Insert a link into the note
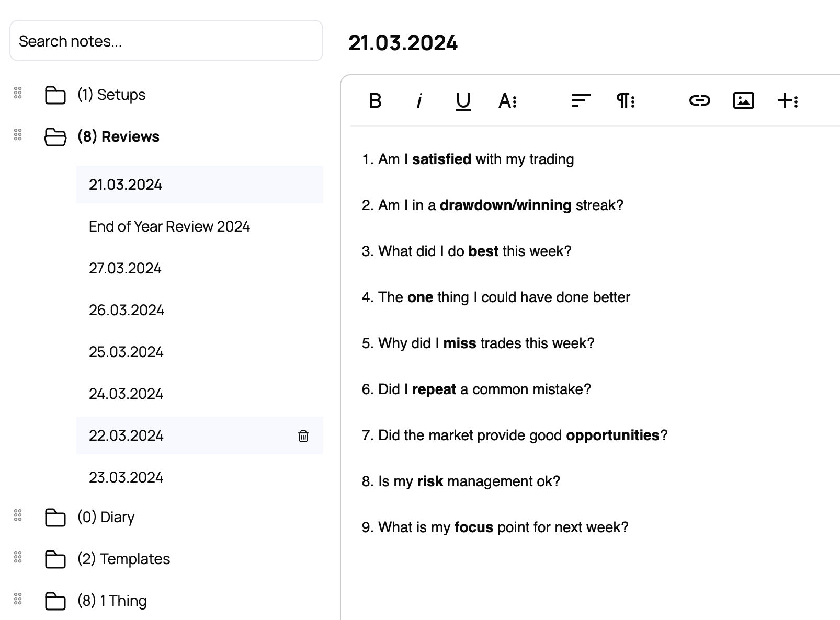 tap(699, 100)
